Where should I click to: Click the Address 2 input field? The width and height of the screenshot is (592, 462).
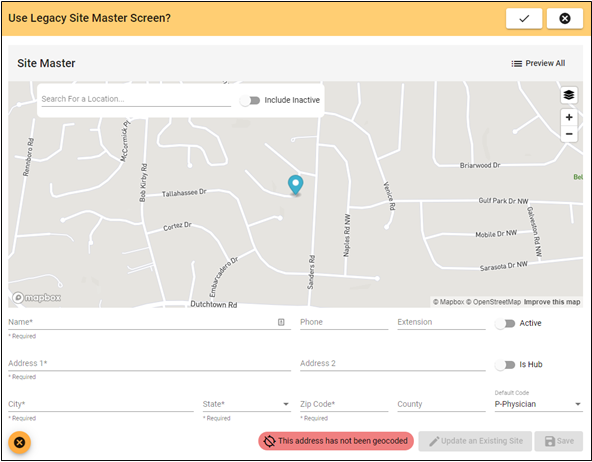point(393,363)
